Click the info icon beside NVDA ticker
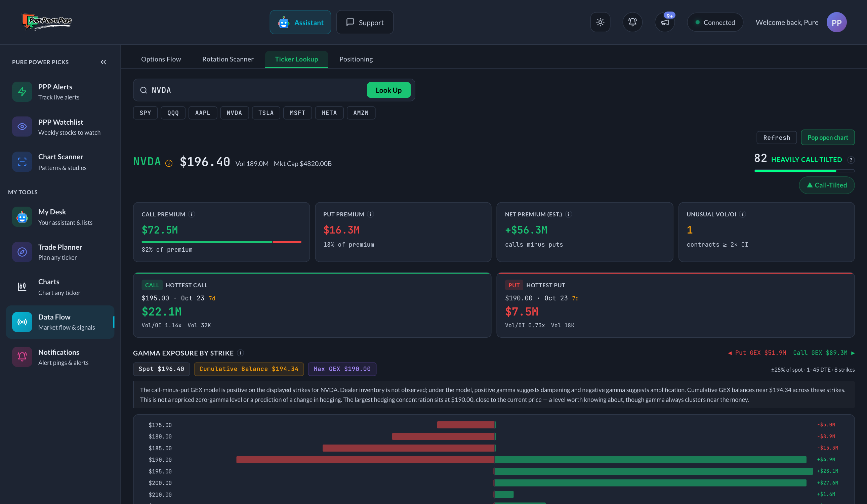 coord(169,163)
